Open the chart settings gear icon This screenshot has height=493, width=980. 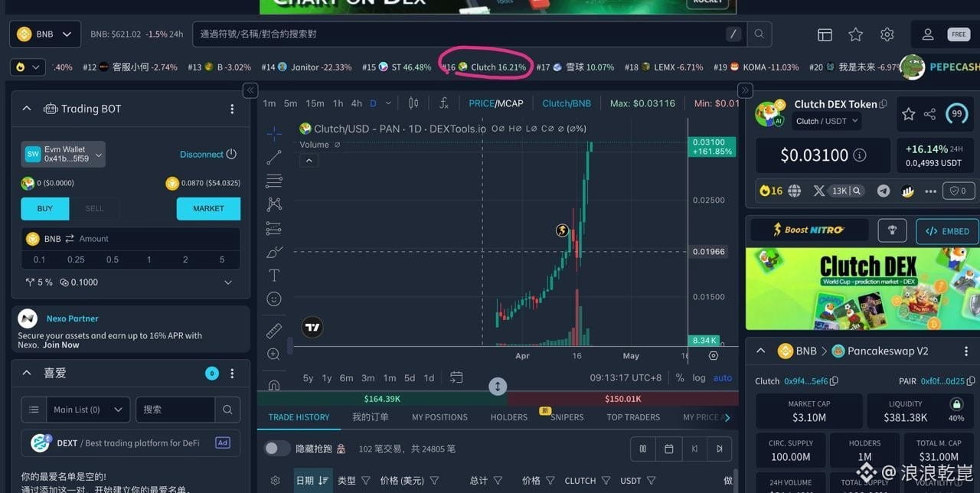click(714, 355)
